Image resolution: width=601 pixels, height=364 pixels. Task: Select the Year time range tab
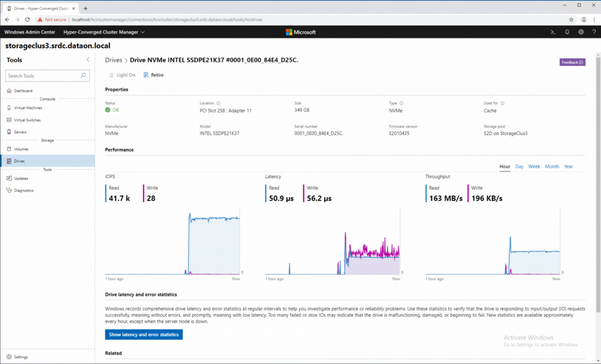(569, 167)
